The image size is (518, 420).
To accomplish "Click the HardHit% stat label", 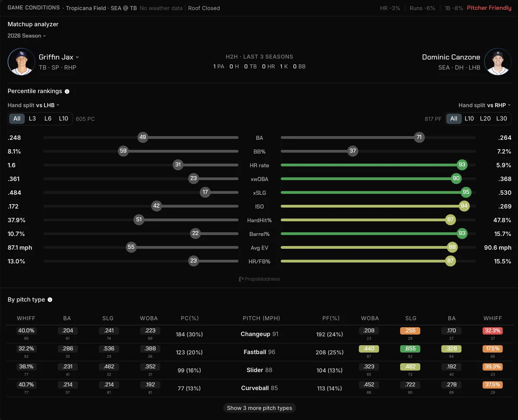I will 259,220.
